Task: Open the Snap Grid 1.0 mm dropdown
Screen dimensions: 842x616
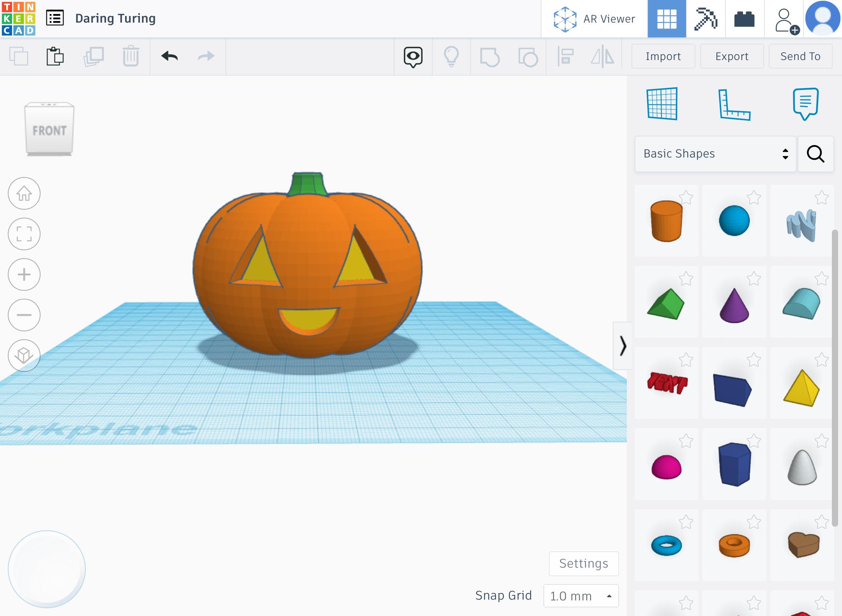Action: 581,596
